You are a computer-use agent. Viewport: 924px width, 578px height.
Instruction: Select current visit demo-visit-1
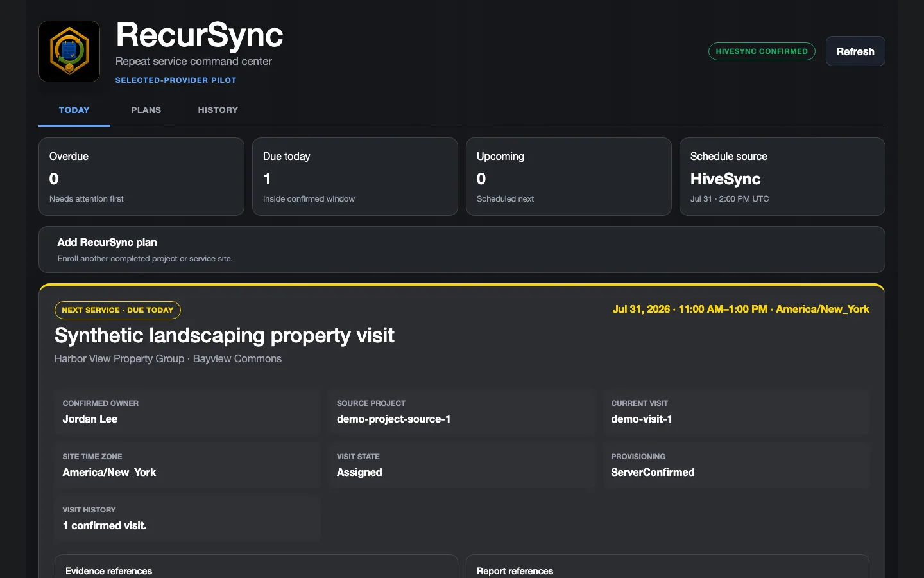coord(642,419)
